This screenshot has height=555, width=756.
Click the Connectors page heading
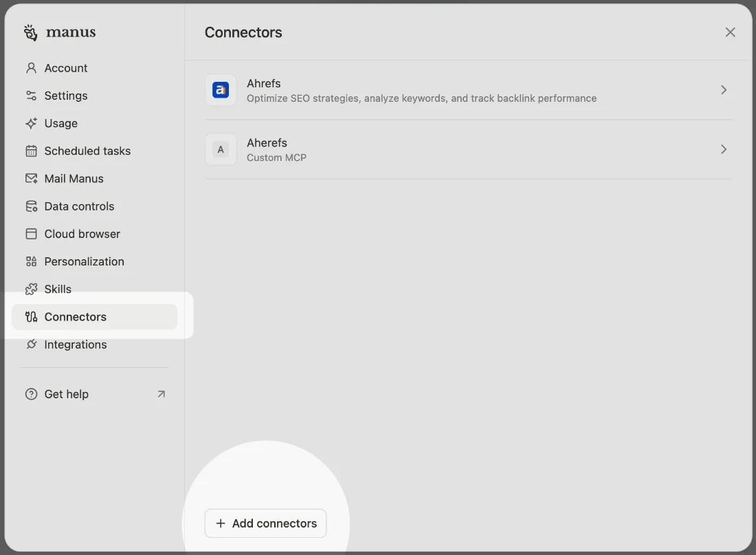coord(243,32)
